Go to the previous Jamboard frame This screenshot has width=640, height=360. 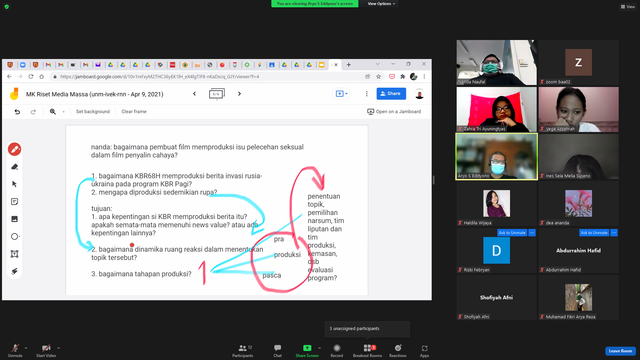[x=194, y=94]
